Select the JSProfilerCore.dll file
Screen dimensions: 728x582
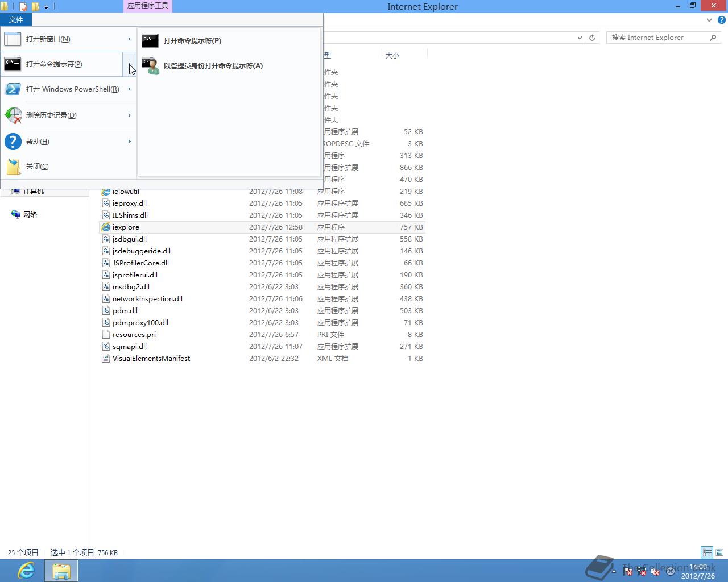(140, 263)
